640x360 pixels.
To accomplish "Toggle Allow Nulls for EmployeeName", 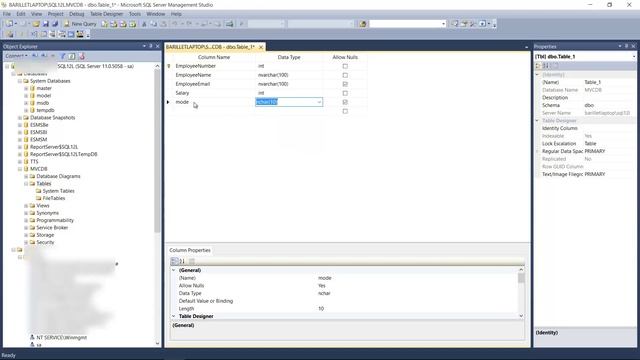I will pyautogui.click(x=345, y=75).
